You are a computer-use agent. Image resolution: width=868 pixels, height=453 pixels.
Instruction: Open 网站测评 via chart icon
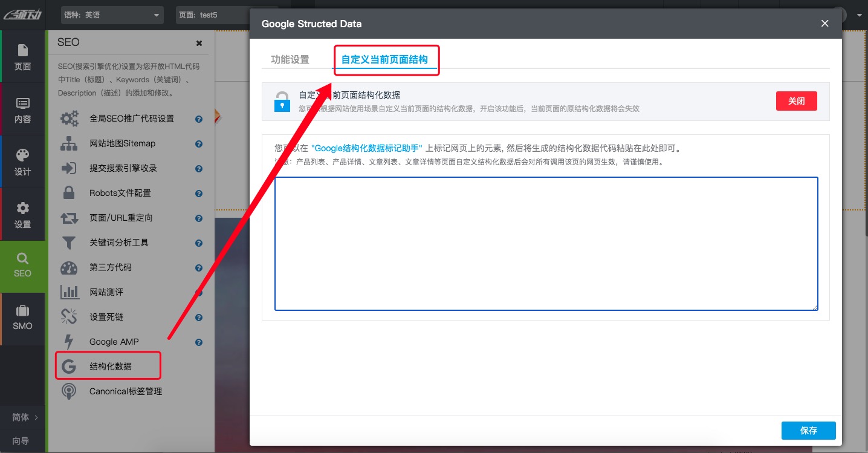click(x=69, y=292)
